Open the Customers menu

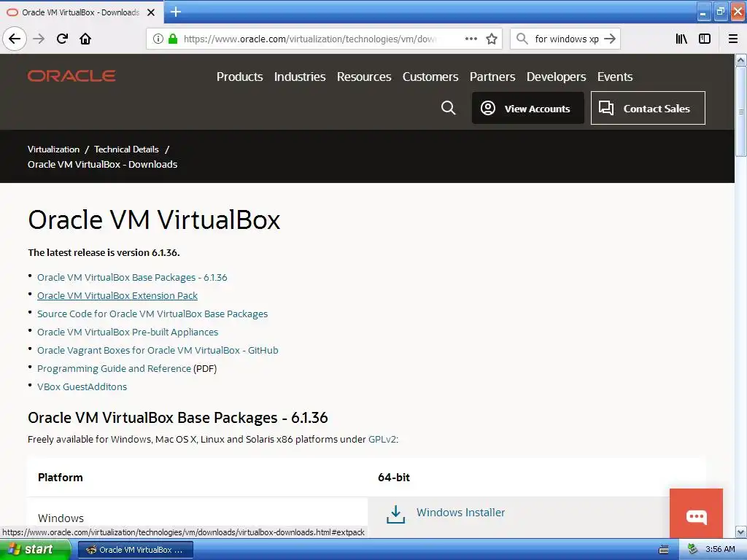pos(430,77)
